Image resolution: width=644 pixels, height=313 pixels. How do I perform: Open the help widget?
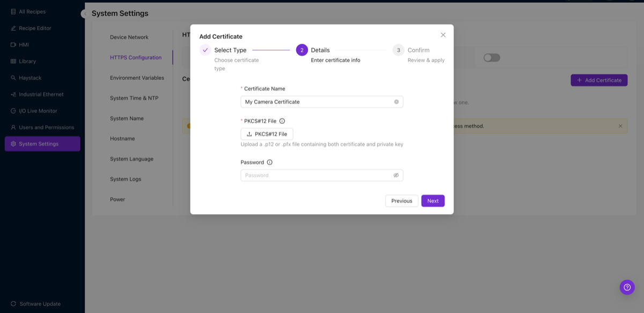click(x=627, y=287)
